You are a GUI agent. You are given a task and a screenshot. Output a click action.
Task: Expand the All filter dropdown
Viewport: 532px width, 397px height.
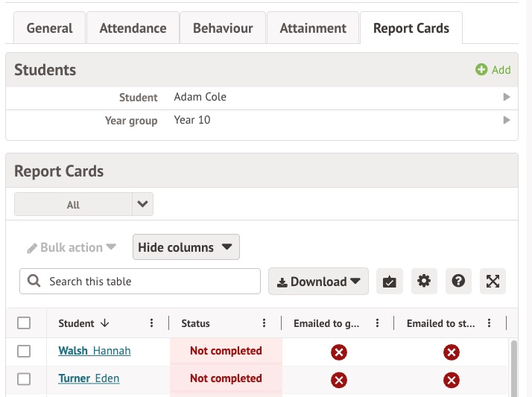point(142,204)
